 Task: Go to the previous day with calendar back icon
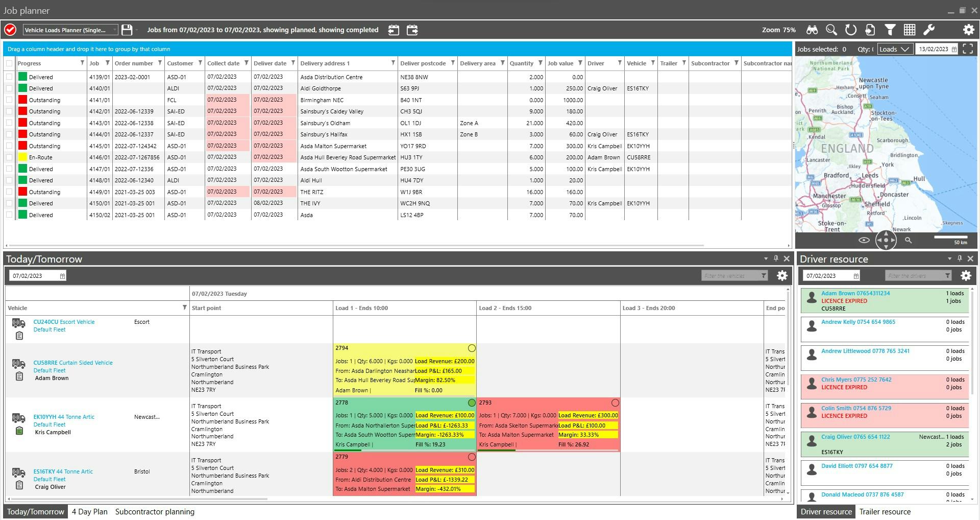point(393,30)
